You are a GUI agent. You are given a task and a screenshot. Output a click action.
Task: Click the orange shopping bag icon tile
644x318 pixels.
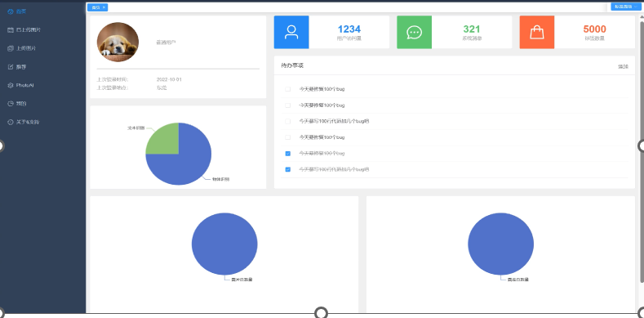537,32
